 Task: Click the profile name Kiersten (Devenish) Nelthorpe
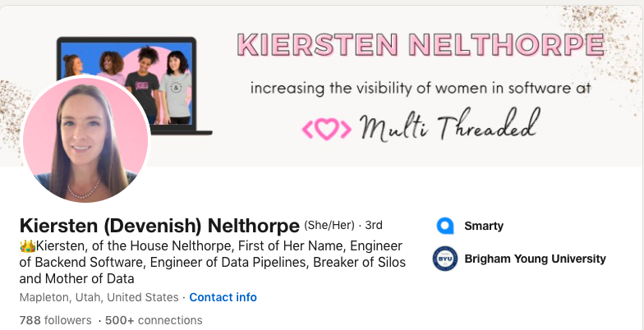pyautogui.click(x=159, y=225)
